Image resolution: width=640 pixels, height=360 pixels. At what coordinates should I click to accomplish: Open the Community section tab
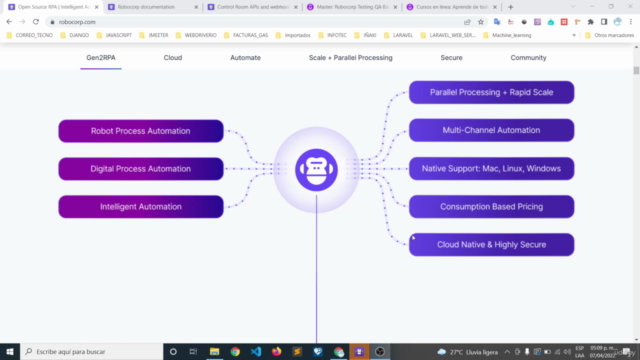point(528,58)
